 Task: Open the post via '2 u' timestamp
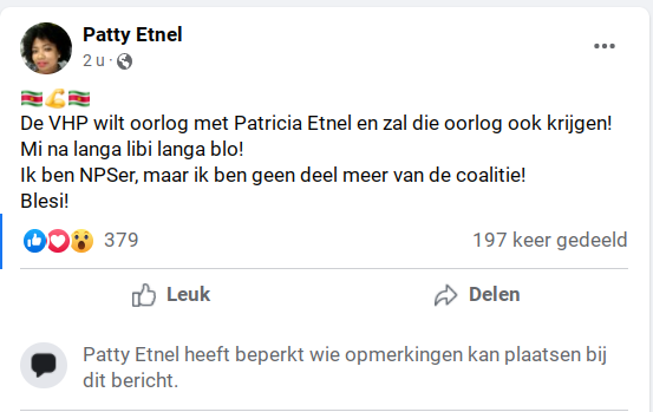click(x=94, y=61)
